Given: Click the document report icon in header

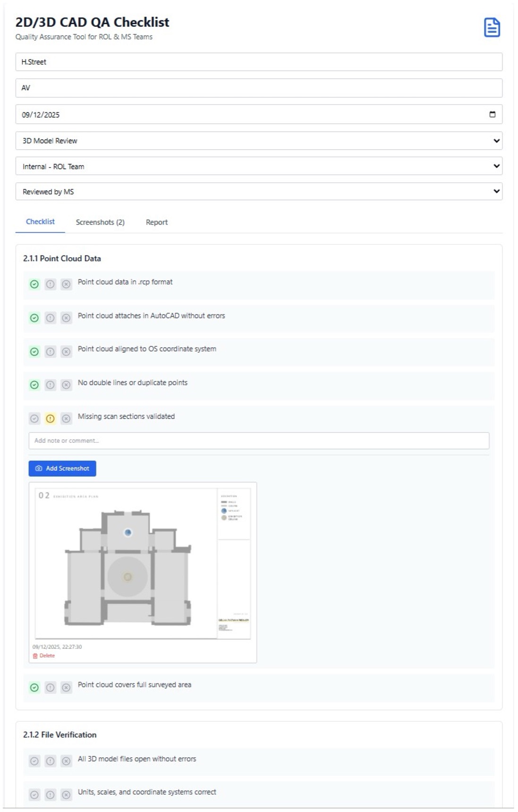Looking at the screenshot, I should pos(492,27).
